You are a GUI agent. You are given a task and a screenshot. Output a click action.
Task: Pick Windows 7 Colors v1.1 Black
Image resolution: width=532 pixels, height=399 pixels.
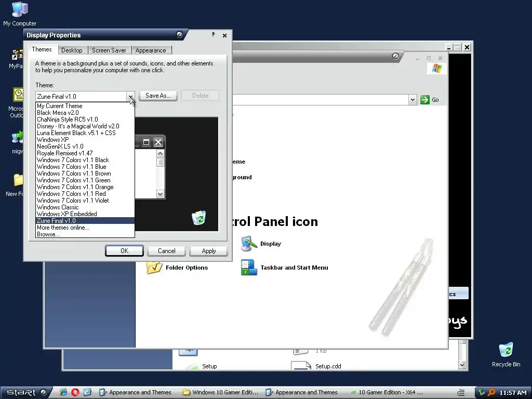click(x=85, y=160)
